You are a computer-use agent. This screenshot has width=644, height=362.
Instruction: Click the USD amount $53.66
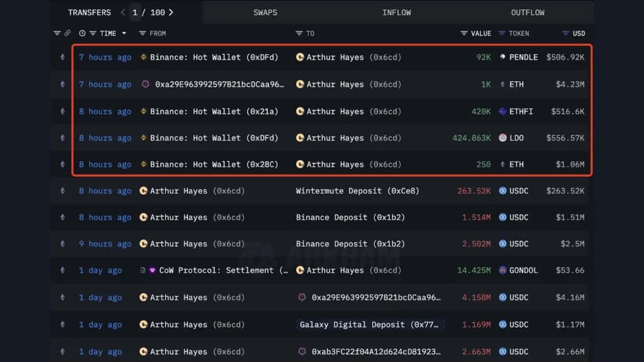coord(570,270)
